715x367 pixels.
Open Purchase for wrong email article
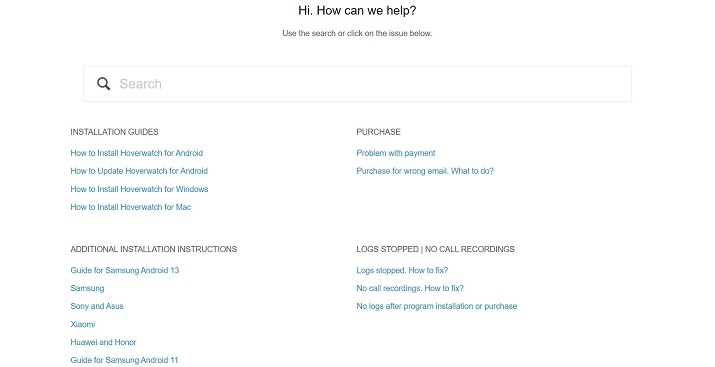click(x=425, y=171)
